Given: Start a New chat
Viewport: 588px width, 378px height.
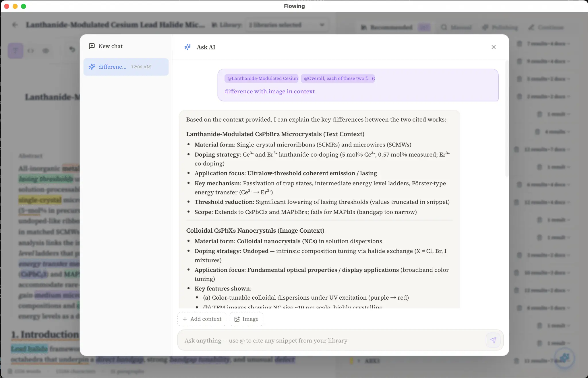Looking at the screenshot, I should tap(106, 46).
